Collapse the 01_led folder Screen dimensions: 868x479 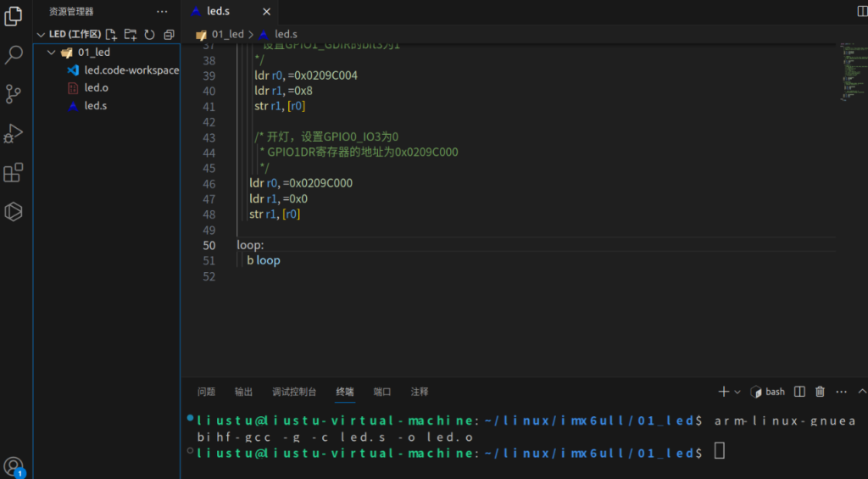52,53
